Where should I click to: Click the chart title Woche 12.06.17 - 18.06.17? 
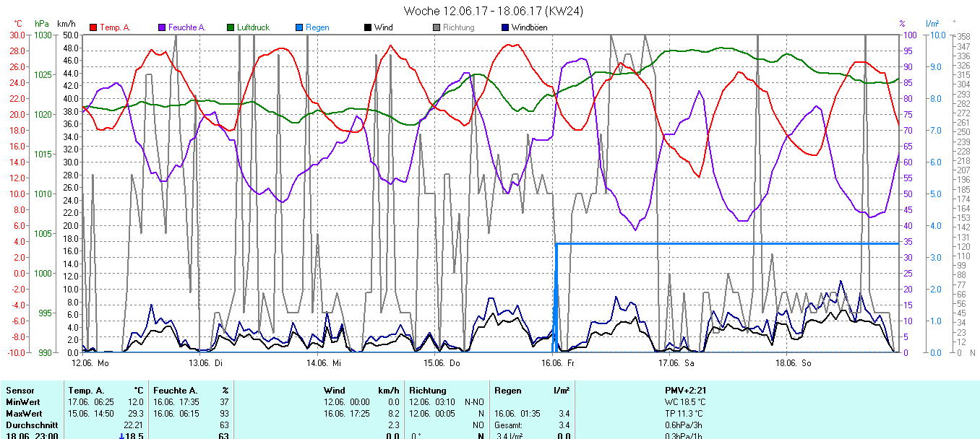click(x=494, y=11)
